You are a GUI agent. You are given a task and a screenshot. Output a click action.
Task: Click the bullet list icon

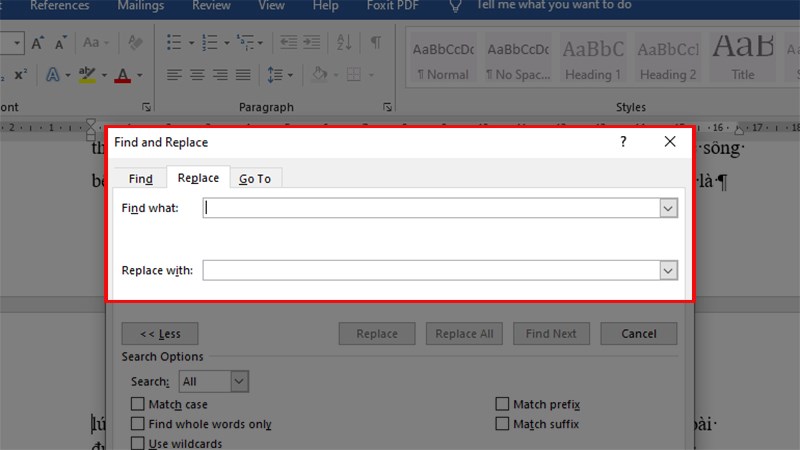[x=174, y=43]
